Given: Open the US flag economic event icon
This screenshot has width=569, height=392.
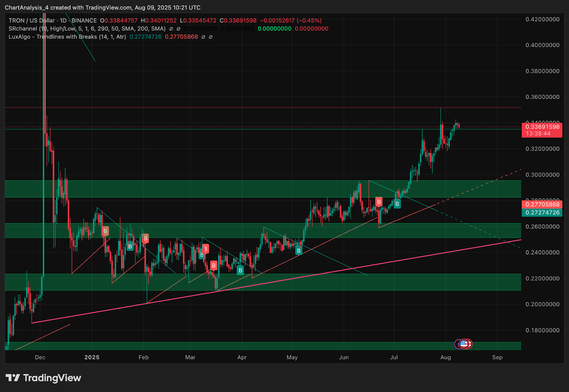Looking at the screenshot, I should (463, 344).
